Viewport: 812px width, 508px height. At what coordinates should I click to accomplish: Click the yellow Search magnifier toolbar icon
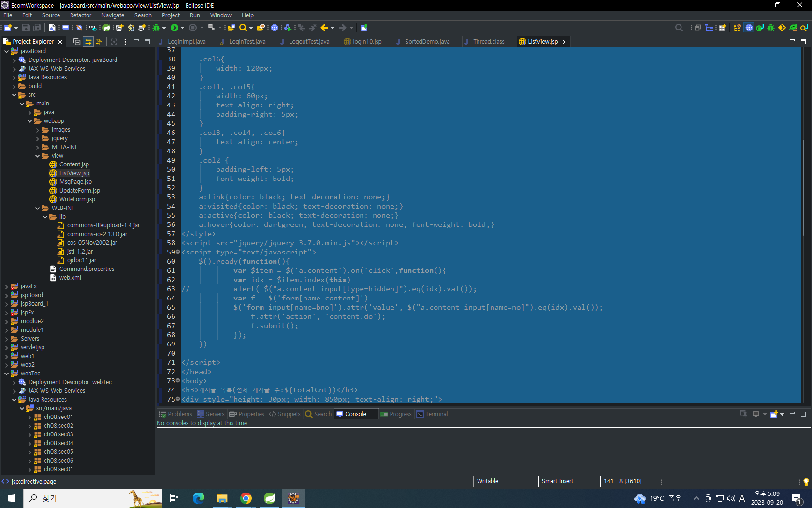(243, 28)
